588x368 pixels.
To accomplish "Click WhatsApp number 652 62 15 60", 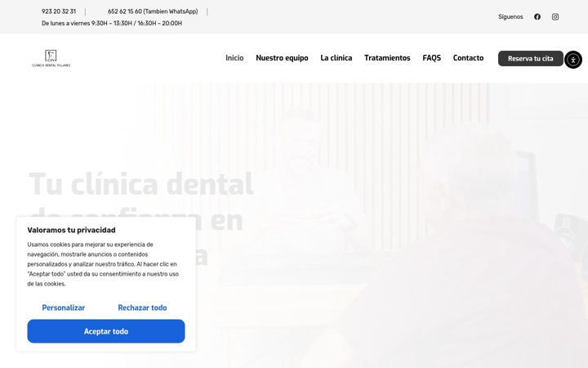I will (153, 11).
